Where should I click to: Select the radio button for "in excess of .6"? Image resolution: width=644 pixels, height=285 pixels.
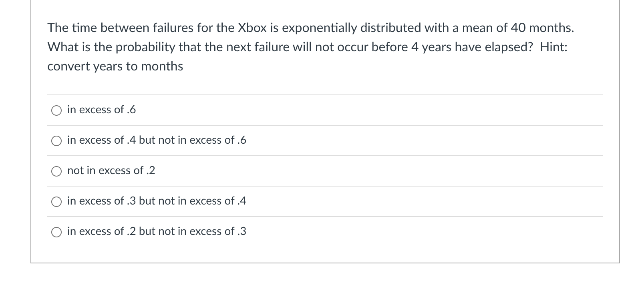[57, 110]
